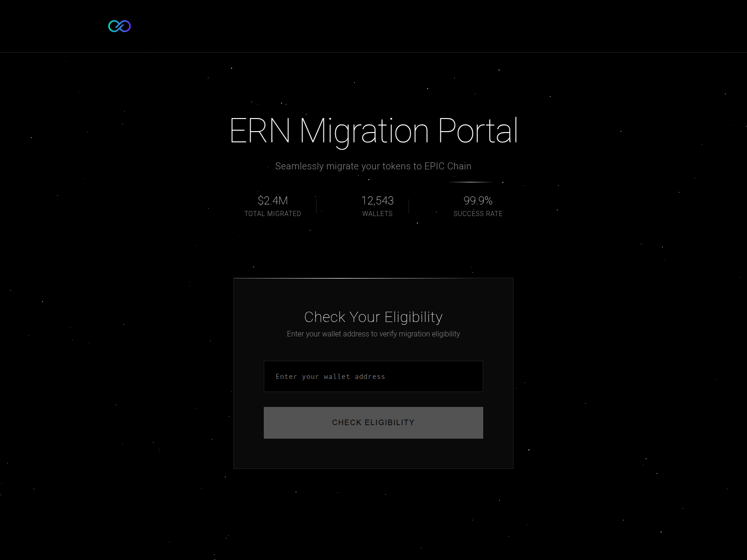Click the 'WALLETS' stat label
Image resolution: width=747 pixels, height=560 pixels.
[377, 214]
